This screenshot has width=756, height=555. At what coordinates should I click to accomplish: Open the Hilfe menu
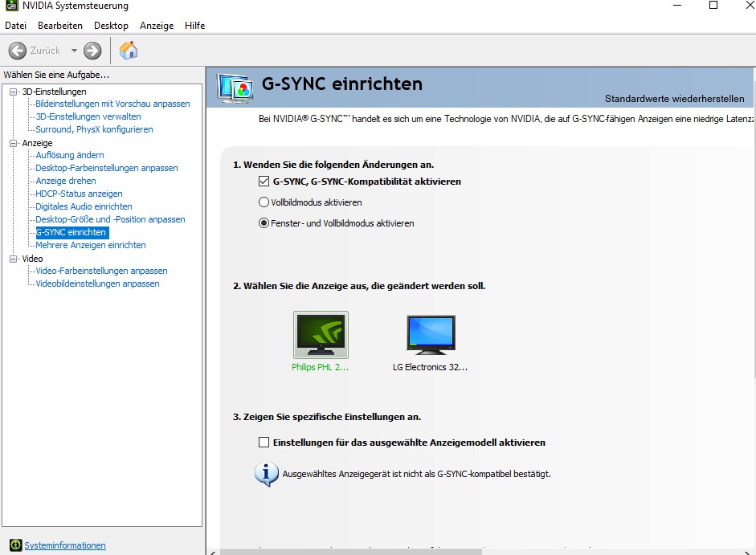click(194, 26)
